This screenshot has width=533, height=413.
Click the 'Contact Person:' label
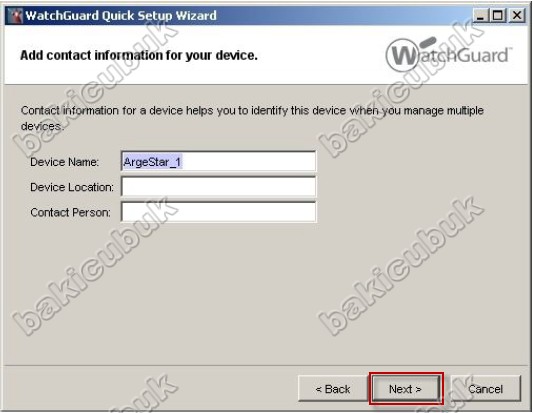pyautogui.click(x=70, y=212)
